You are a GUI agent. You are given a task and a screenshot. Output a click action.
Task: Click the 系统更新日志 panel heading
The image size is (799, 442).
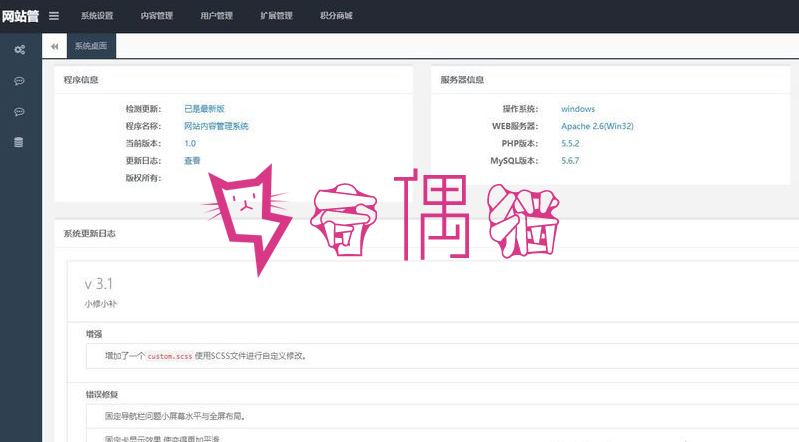90,233
